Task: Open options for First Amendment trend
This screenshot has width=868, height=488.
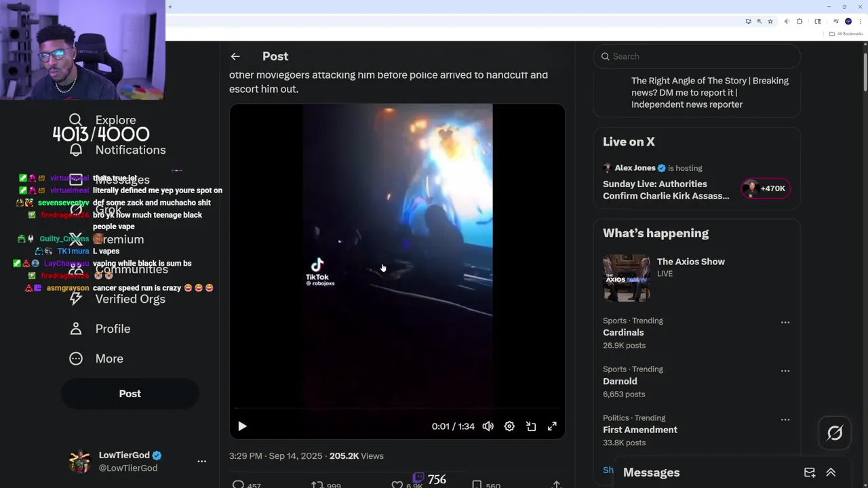Action: point(785,420)
